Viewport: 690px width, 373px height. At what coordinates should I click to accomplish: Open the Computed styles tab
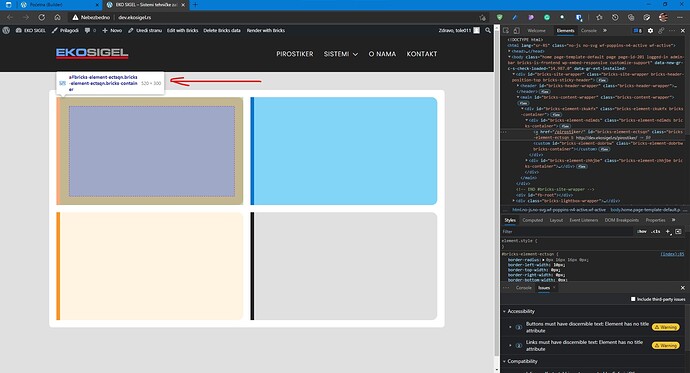532,220
